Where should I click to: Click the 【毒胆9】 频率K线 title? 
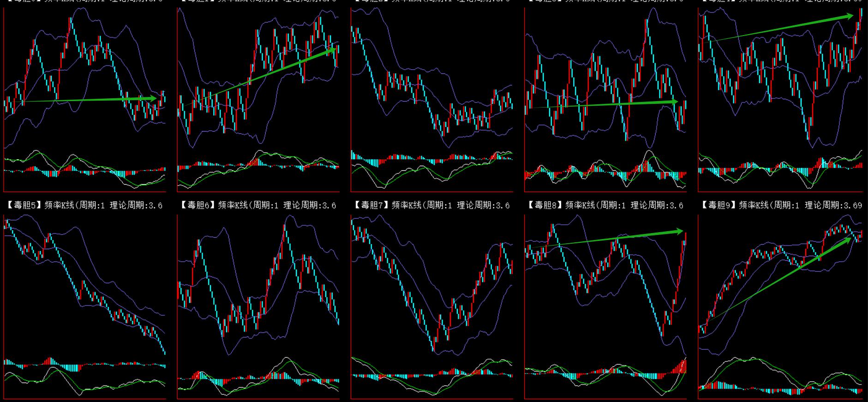780,205
